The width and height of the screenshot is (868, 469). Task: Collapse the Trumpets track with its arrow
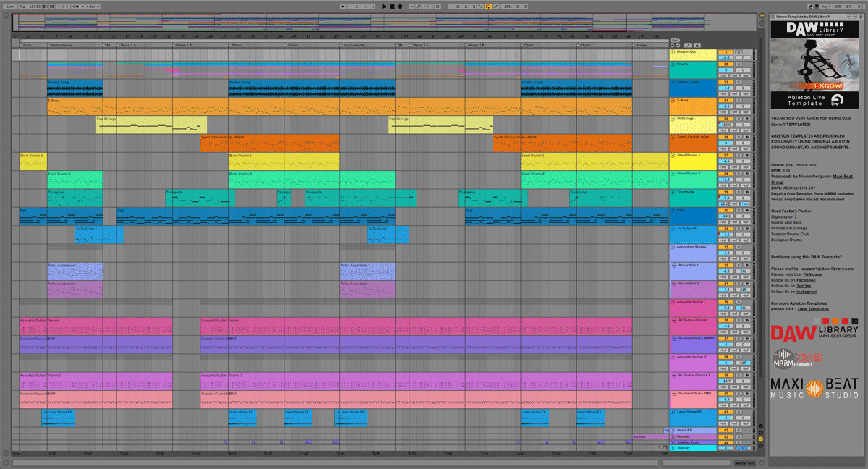click(x=673, y=193)
